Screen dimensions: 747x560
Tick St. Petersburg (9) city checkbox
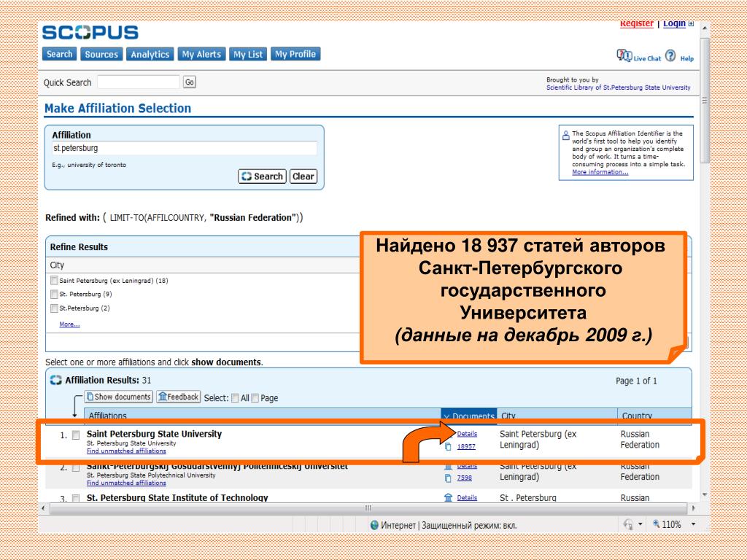[x=54, y=295]
